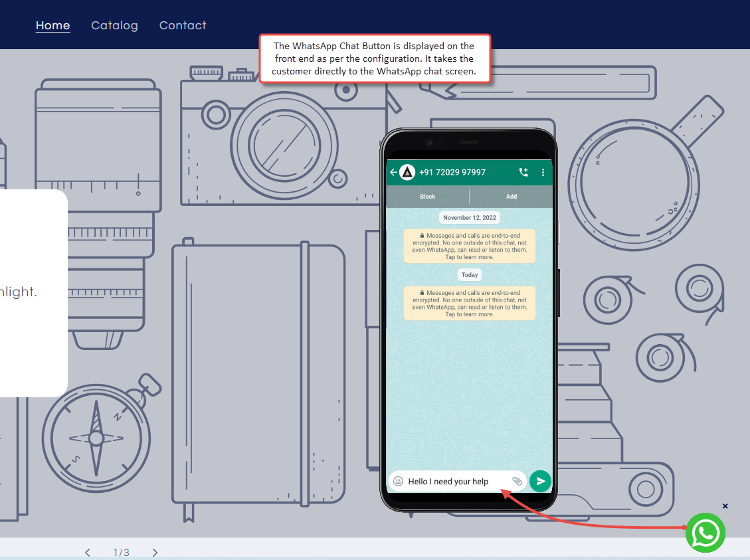Tap the Block button in the chat
This screenshot has height=560, width=750.
click(x=428, y=197)
